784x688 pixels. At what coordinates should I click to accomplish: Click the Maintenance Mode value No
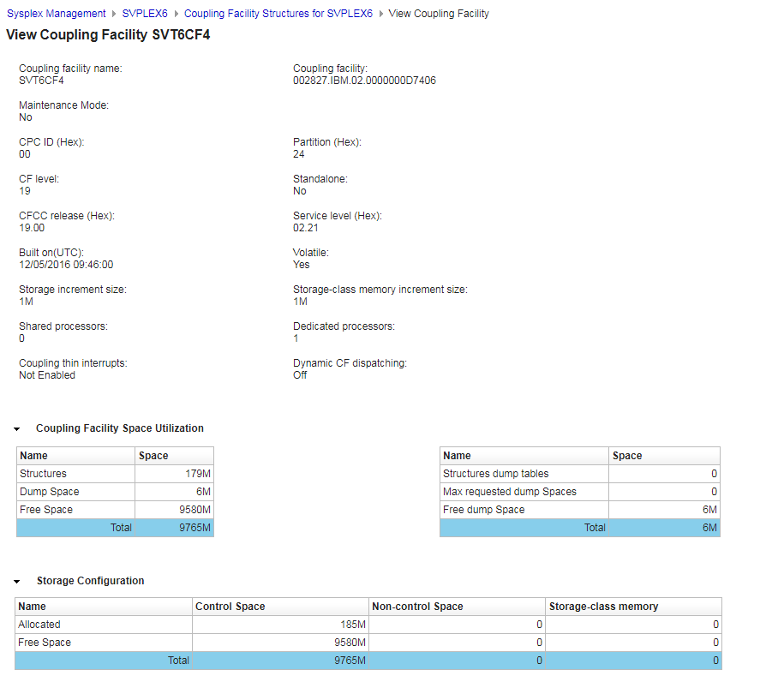point(26,117)
